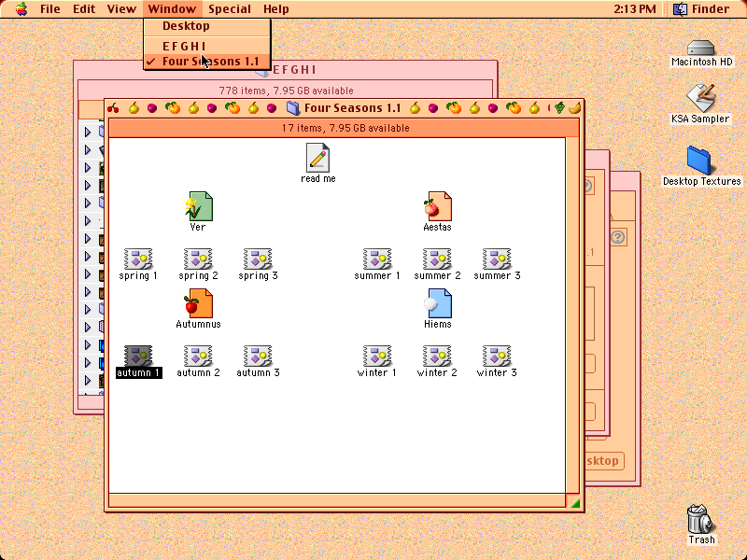Screen dimensions: 747x560
Task: Open the Finder application menu
Action: pos(702,8)
